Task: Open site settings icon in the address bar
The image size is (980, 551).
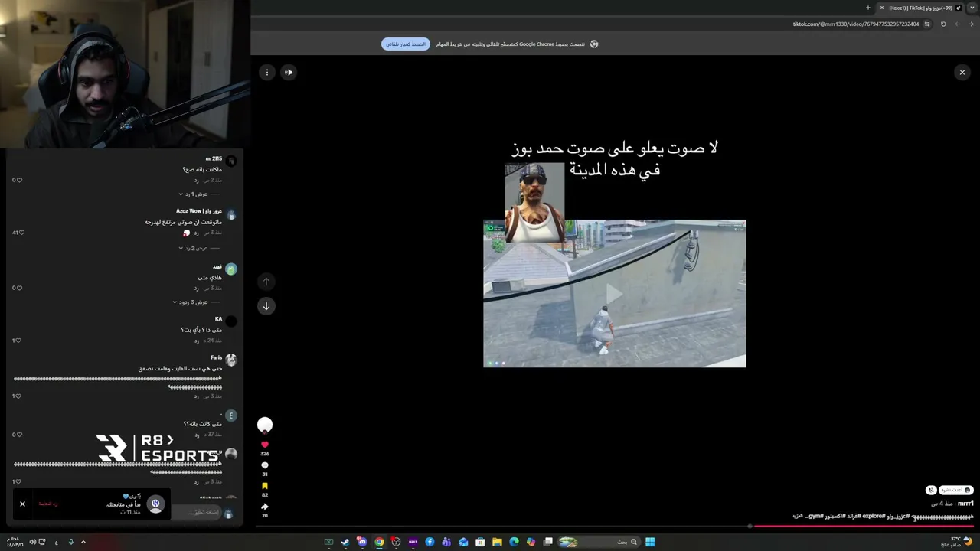Action: [x=927, y=24]
